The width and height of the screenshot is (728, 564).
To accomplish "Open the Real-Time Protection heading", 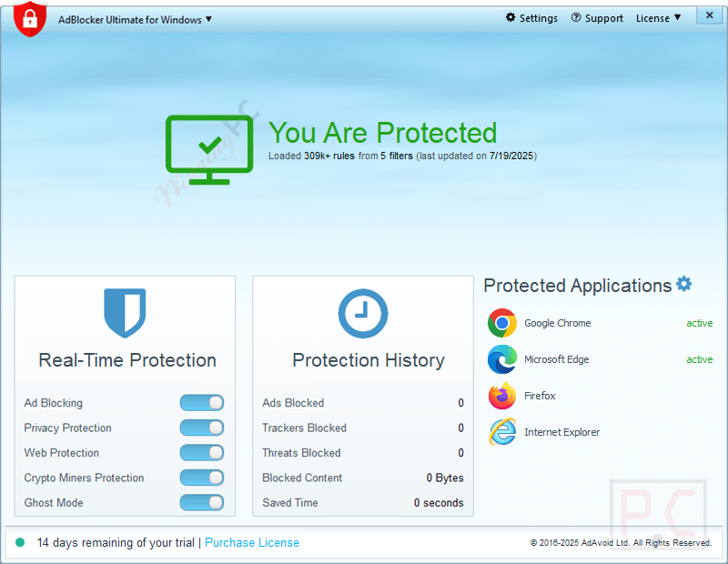I will 127,360.
